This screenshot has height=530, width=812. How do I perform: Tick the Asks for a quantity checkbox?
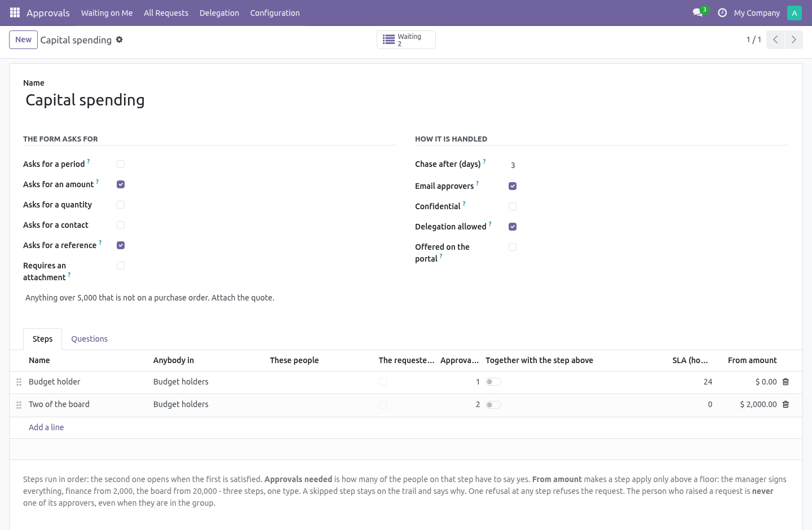(x=121, y=205)
